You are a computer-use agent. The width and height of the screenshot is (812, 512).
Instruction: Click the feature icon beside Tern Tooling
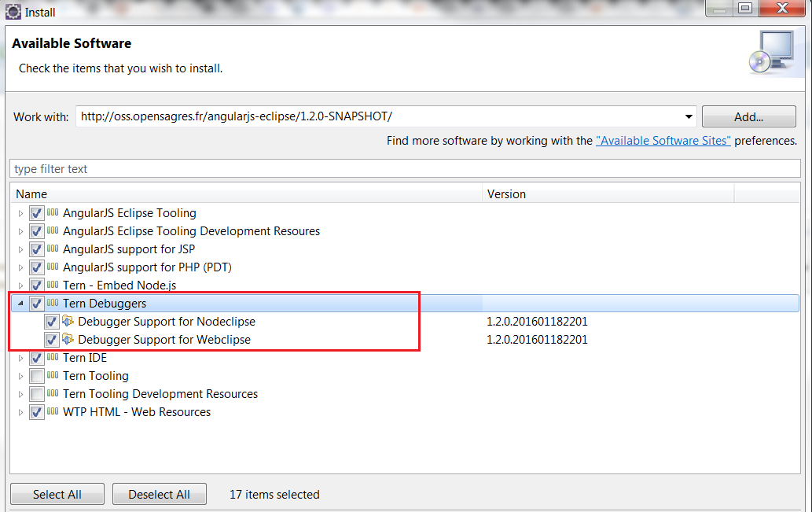click(51, 376)
